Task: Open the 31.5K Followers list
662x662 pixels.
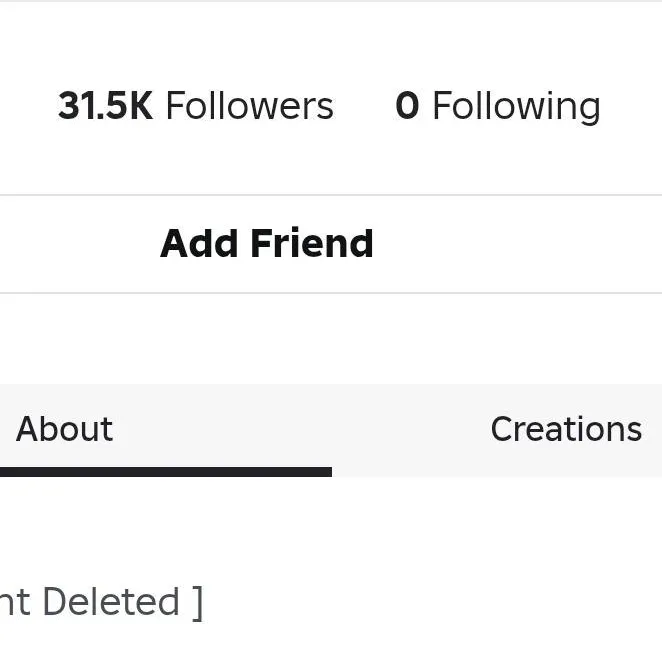Action: (196, 106)
